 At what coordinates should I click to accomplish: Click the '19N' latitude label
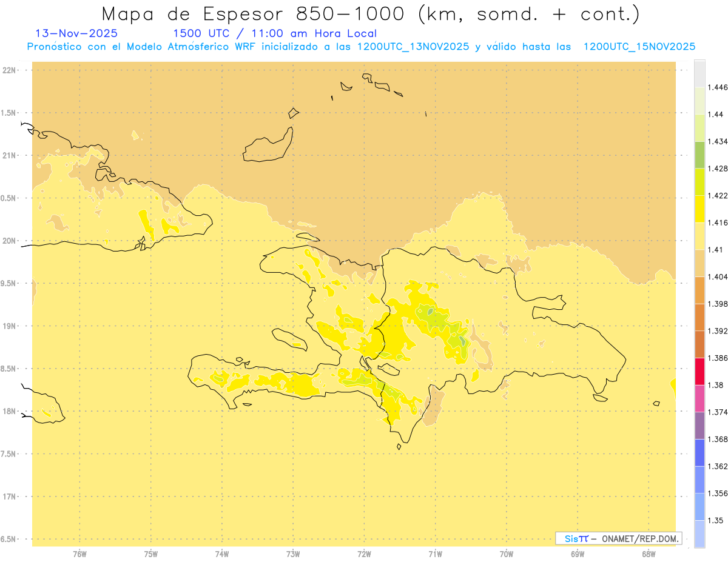pyautogui.click(x=9, y=326)
